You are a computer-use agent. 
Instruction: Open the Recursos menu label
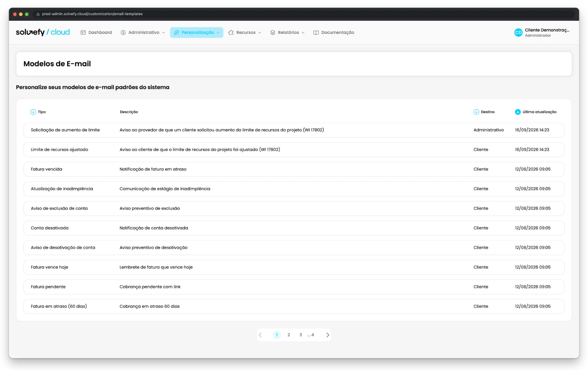246,32
